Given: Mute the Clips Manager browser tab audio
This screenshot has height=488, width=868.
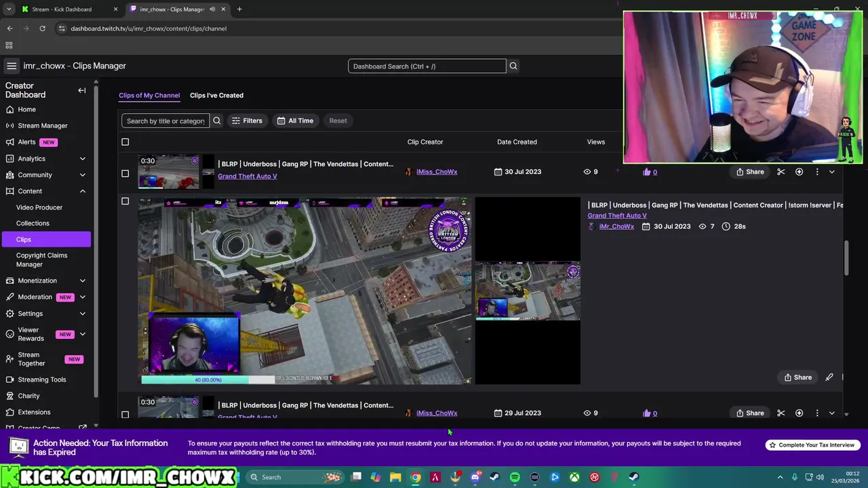Looking at the screenshot, I should click(212, 9).
